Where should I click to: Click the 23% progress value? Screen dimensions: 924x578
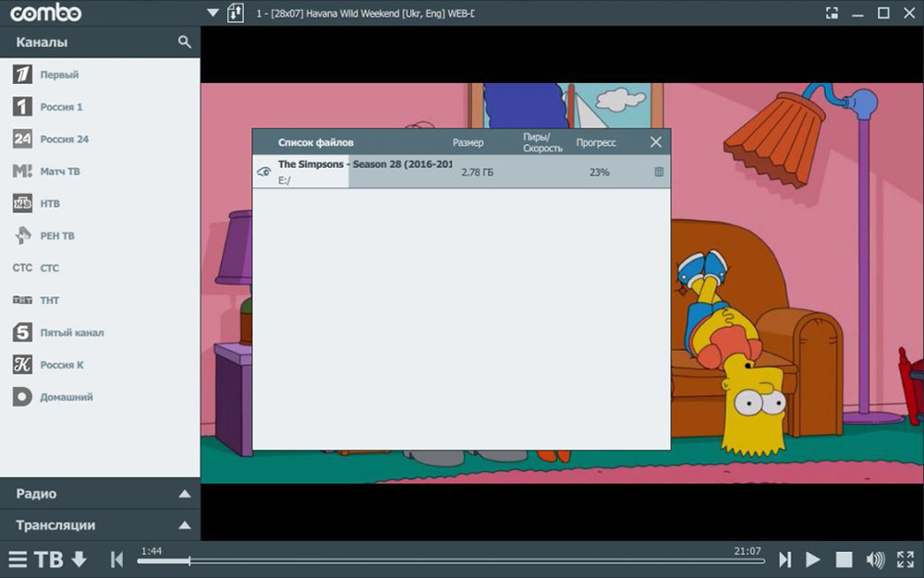coord(600,172)
